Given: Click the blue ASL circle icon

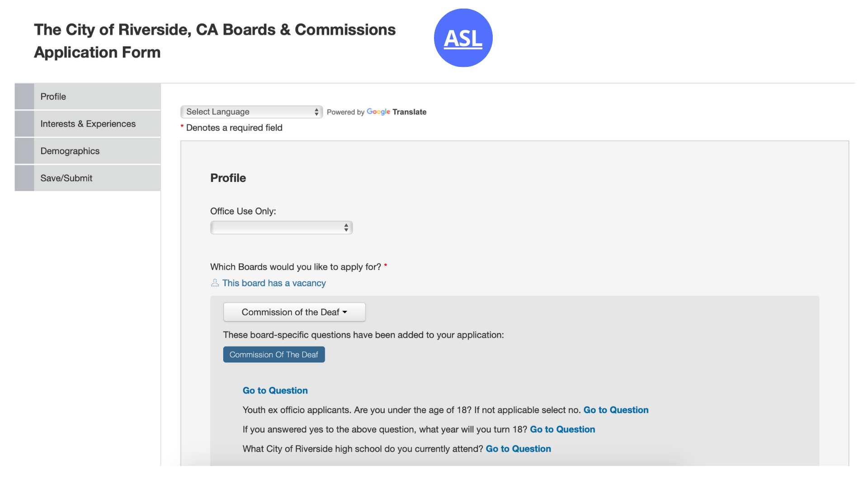Looking at the screenshot, I should pos(463,38).
